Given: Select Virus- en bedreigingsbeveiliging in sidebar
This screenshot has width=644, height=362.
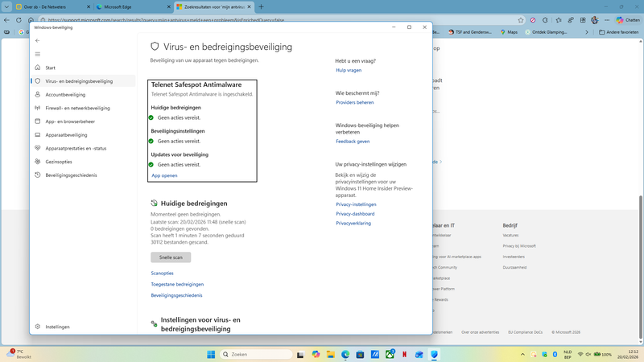Looking at the screenshot, I should 84,81.
